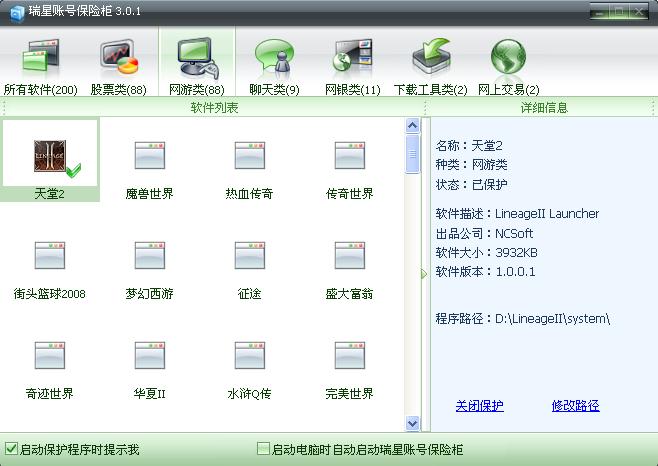Image resolution: width=658 pixels, height=466 pixels.
Task: Toggle 启动保护程序时提示我 checkbox
Action: coord(11,449)
